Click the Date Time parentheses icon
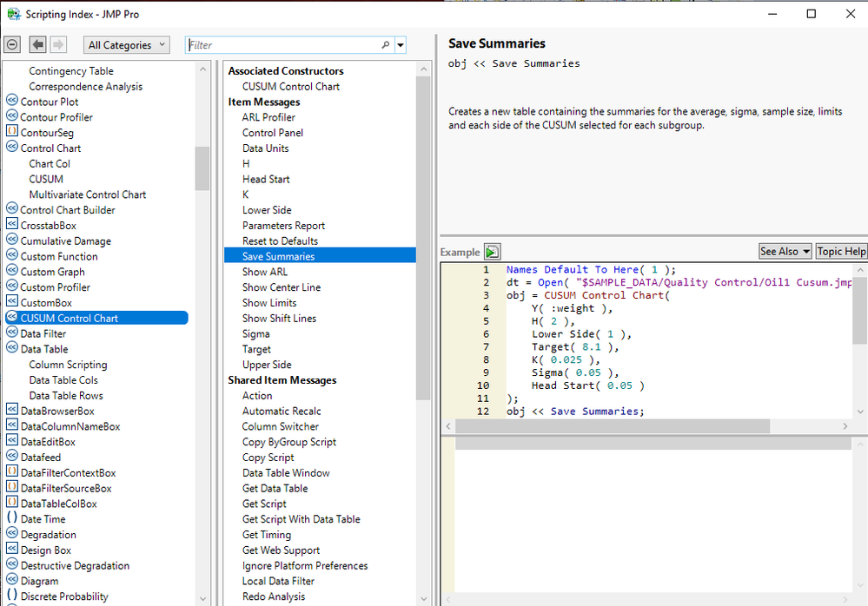The width and height of the screenshot is (868, 606). (12, 518)
